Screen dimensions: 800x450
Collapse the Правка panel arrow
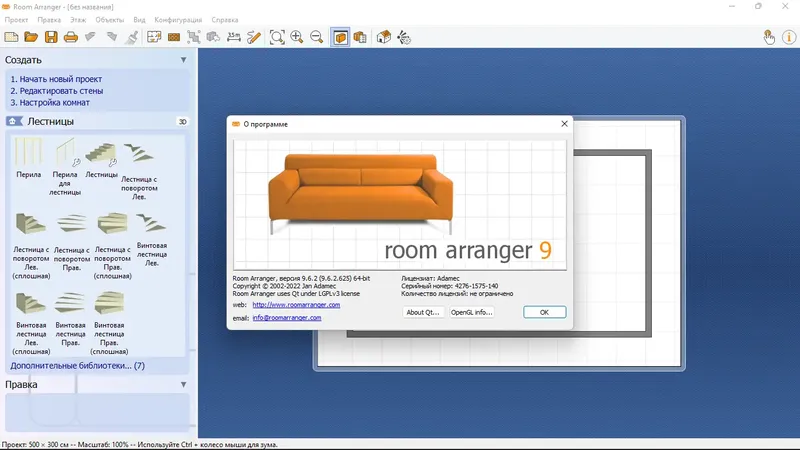click(183, 385)
